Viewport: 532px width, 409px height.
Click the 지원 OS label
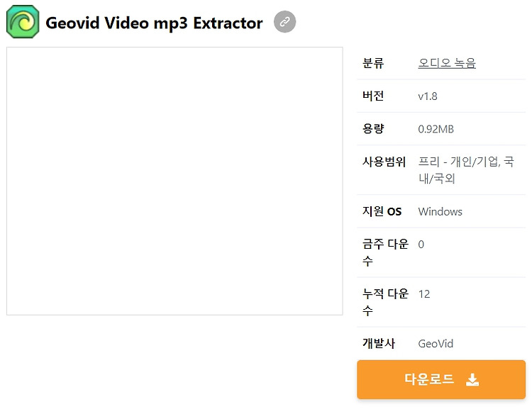pyautogui.click(x=382, y=212)
